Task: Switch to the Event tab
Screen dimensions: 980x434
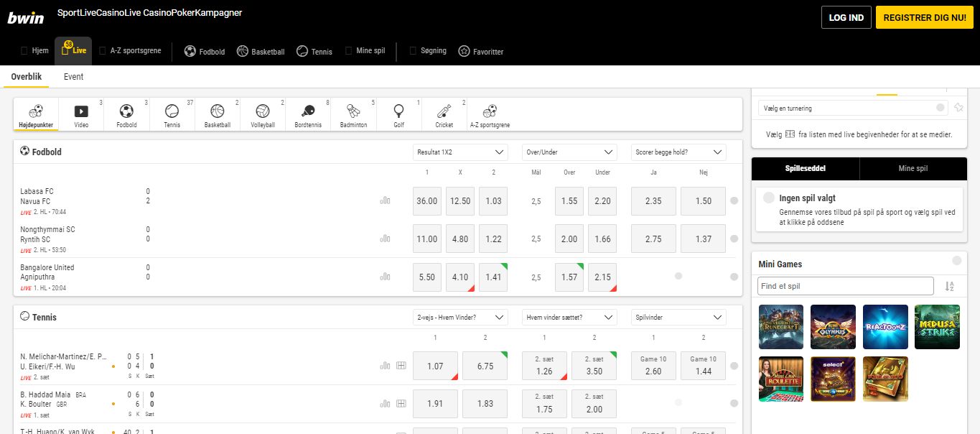Action: [x=73, y=76]
